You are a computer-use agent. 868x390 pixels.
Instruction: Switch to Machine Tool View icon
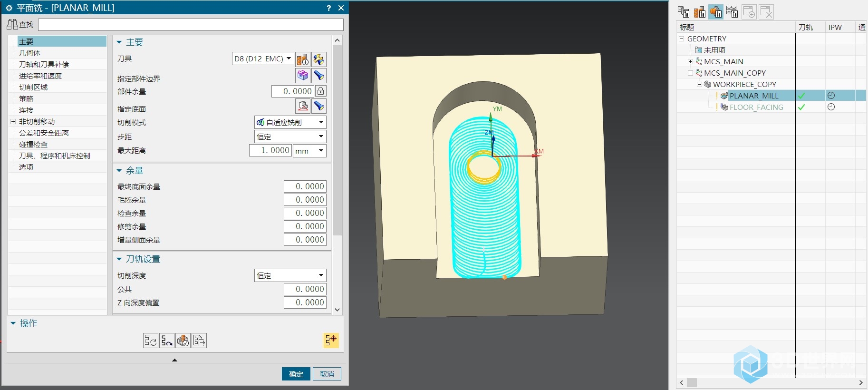point(700,12)
